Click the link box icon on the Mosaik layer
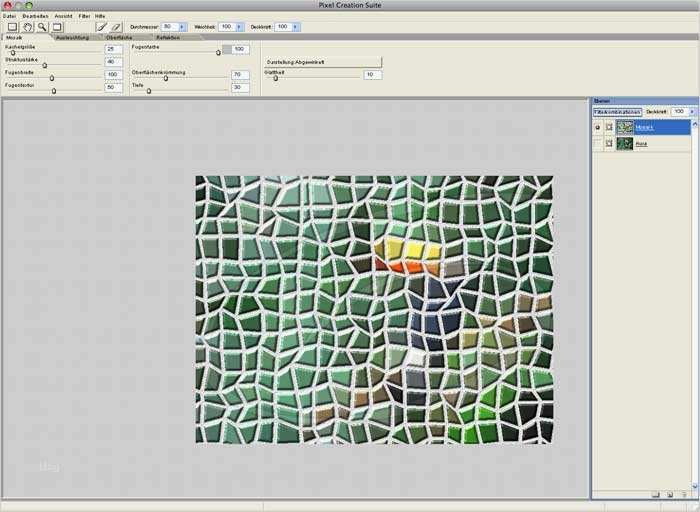The width and height of the screenshot is (700, 512). click(x=609, y=128)
